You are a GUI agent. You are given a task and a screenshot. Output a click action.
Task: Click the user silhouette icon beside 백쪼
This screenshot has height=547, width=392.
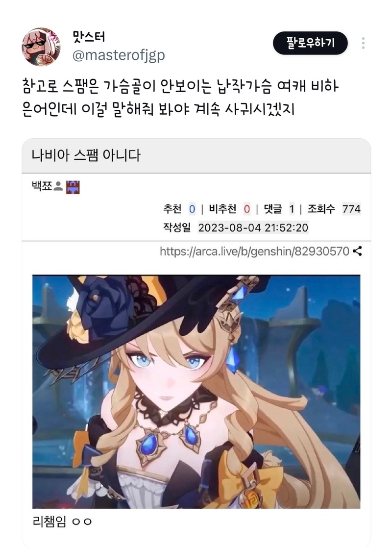pyautogui.click(x=58, y=186)
